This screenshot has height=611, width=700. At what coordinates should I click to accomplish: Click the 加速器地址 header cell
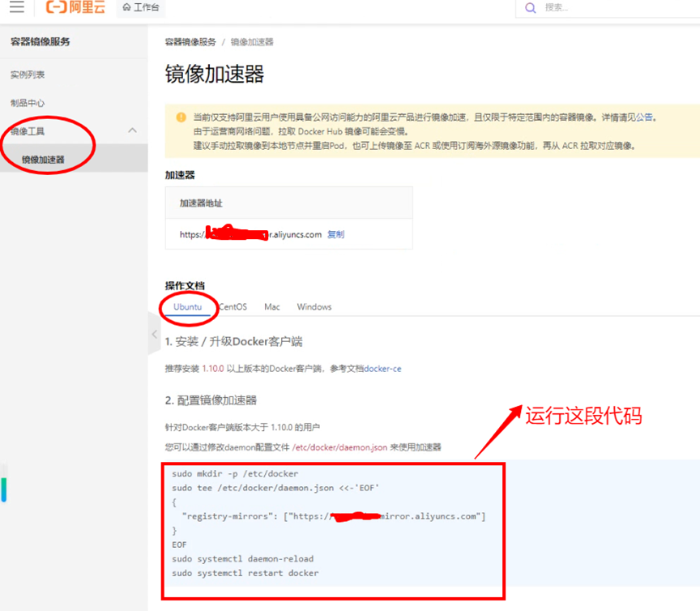(x=289, y=203)
